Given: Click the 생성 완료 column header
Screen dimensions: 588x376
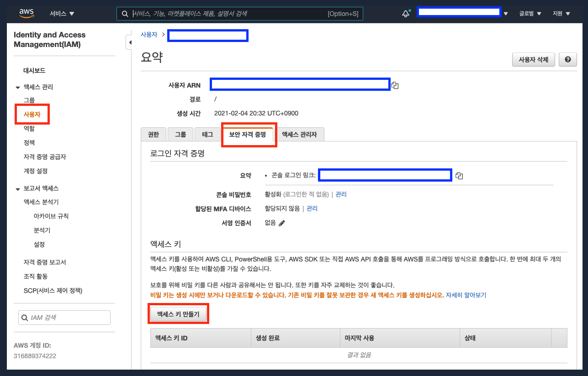Looking at the screenshot, I should (x=295, y=338).
